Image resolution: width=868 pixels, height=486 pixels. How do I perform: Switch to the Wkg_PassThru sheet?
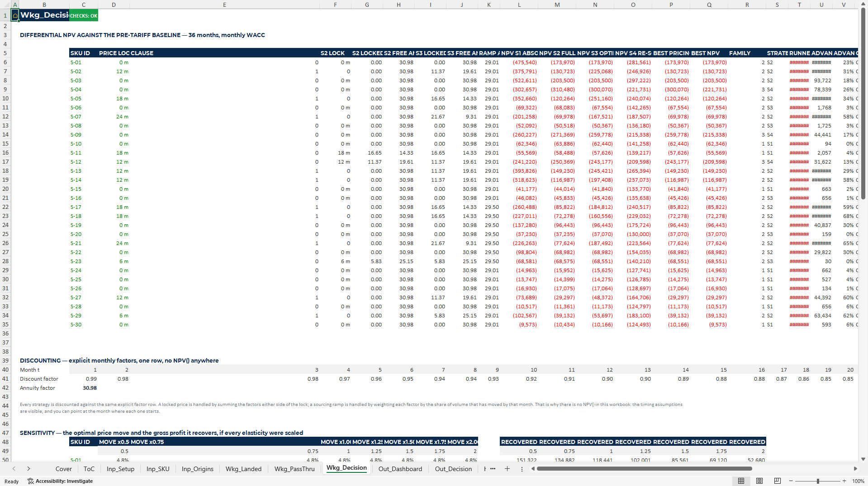[x=294, y=469]
